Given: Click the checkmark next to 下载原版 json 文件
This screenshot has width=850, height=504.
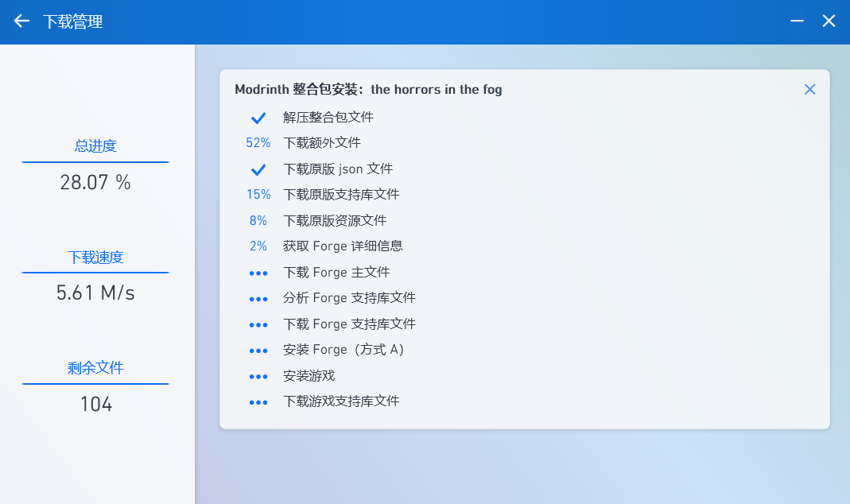Looking at the screenshot, I should (x=258, y=169).
